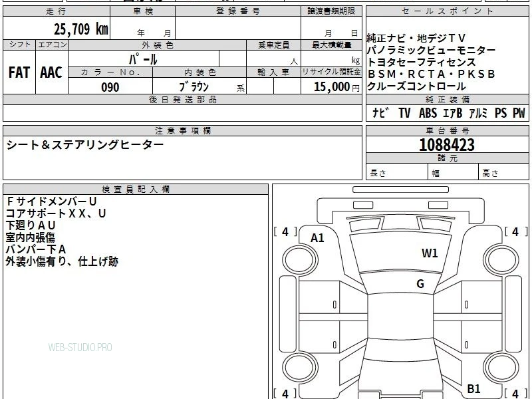Click the 幅 dimension cell
The image size is (532, 399).
coord(453,173)
